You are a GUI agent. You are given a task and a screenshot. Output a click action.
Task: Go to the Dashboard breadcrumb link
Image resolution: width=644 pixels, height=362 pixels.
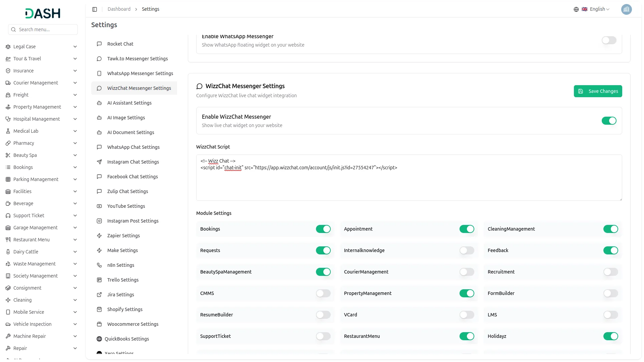point(119,9)
